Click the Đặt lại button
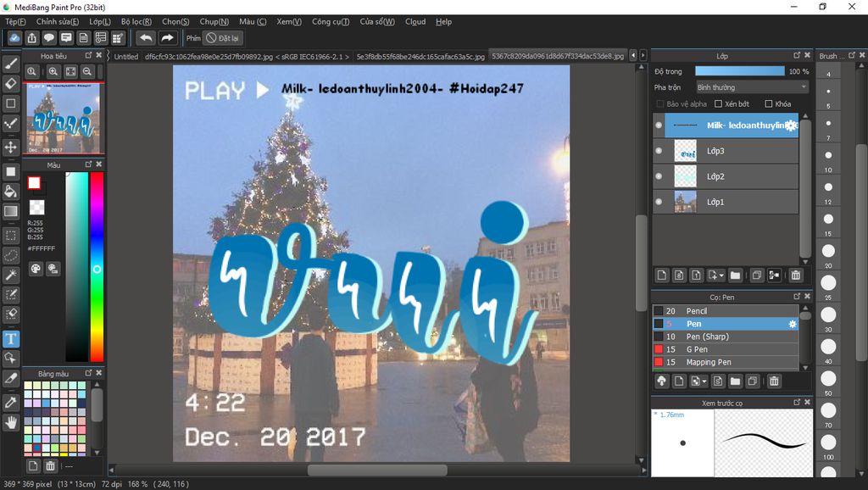The height and width of the screenshot is (490, 868). [223, 38]
